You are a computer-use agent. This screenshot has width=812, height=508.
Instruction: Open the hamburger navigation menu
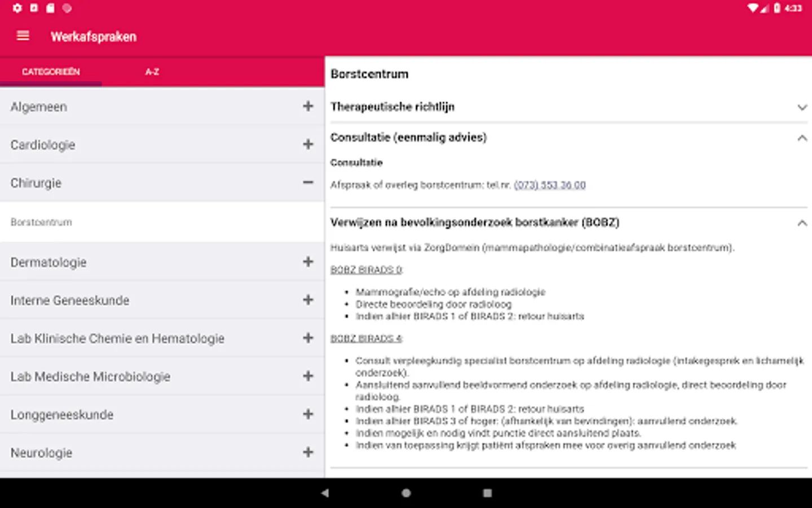[23, 36]
